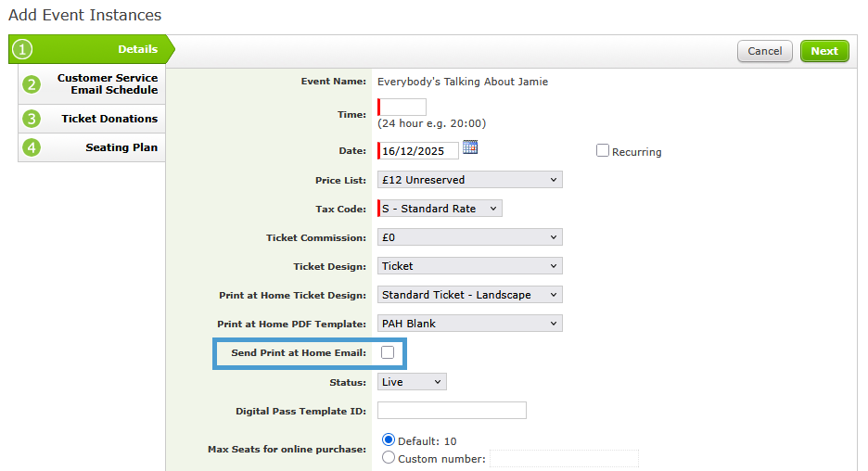868x471 pixels.
Task: Click the step 1 circle icon
Action: tap(22, 50)
